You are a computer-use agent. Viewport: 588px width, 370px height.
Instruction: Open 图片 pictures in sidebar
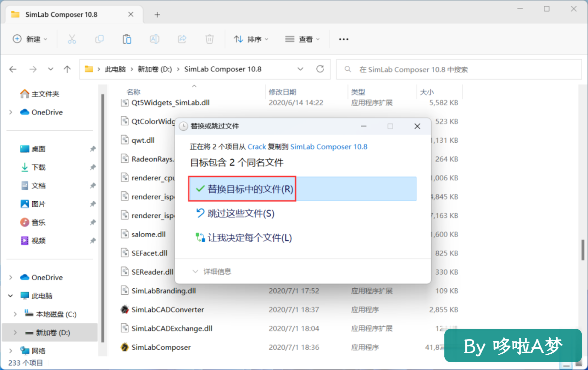[33, 204]
